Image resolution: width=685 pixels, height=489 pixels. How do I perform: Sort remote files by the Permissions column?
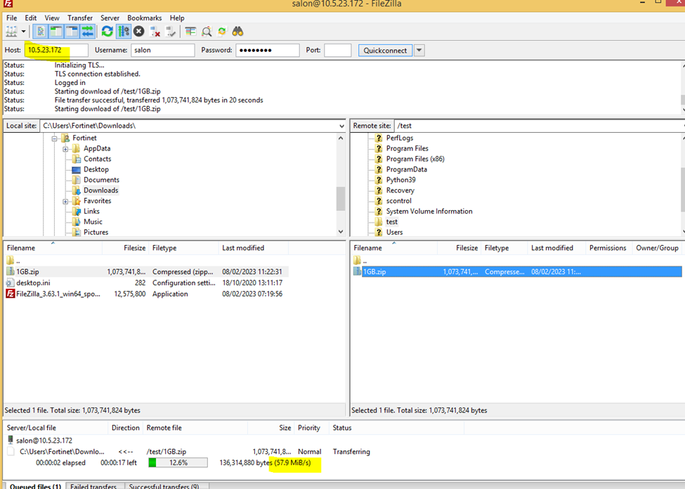click(608, 248)
